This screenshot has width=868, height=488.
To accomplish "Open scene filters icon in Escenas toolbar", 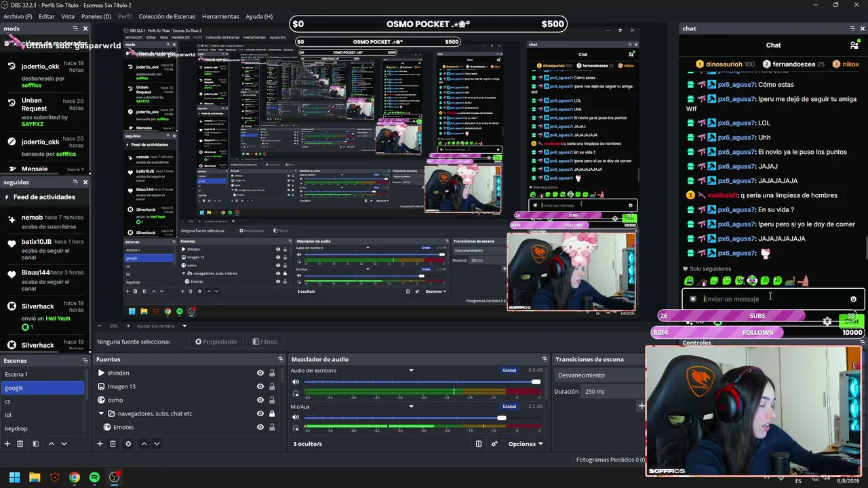I will [35, 444].
